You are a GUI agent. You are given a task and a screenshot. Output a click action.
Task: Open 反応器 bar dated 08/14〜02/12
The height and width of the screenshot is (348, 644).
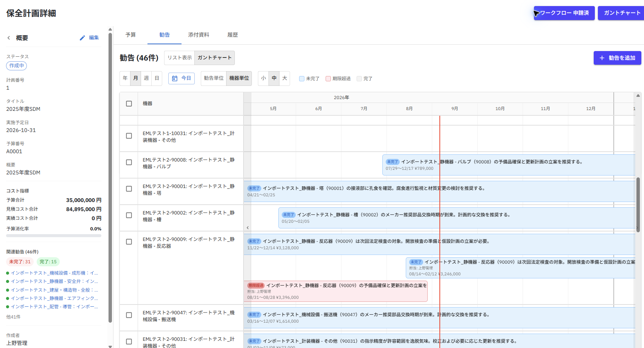(520, 268)
